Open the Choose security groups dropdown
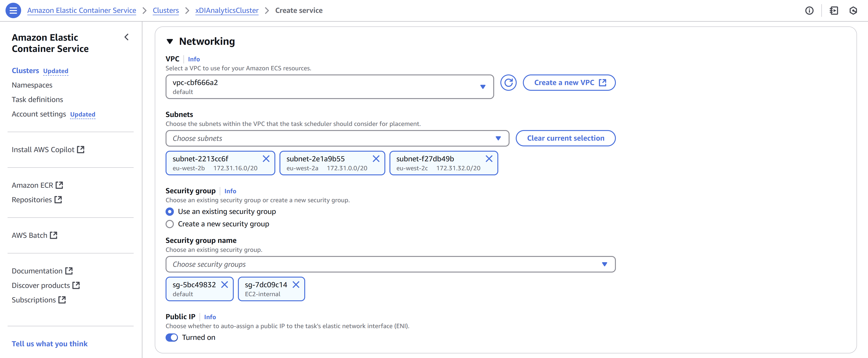 [x=390, y=265]
